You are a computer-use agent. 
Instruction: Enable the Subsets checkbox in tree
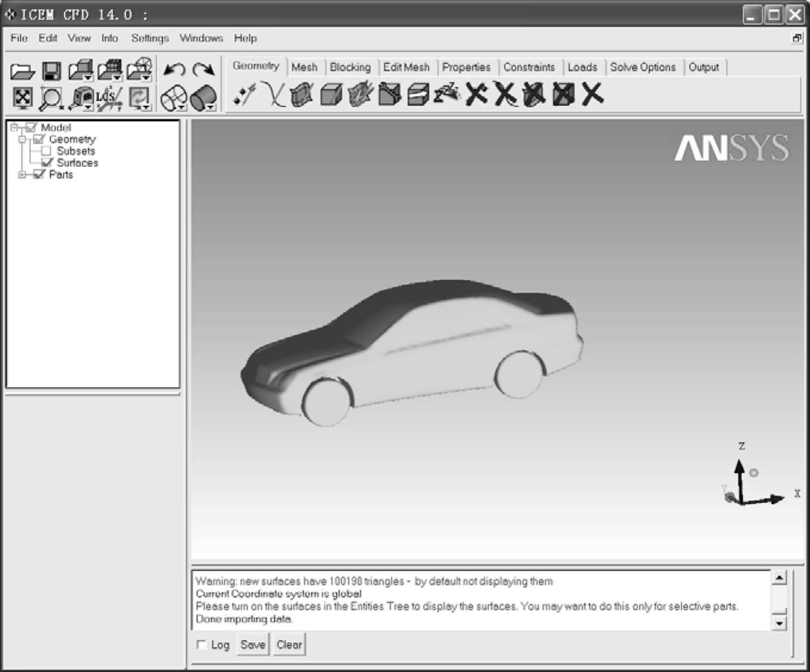click(x=46, y=151)
